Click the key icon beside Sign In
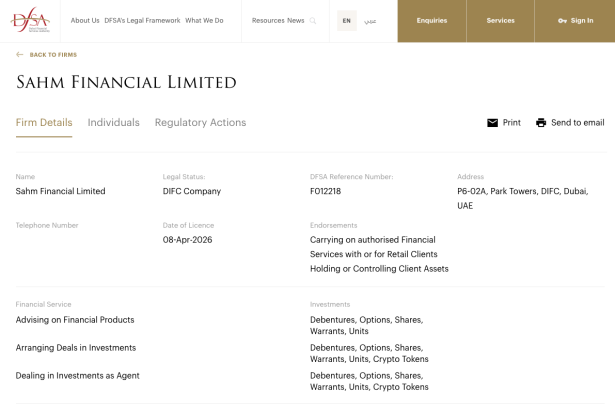This screenshot has height=410, width=615. coord(563,21)
